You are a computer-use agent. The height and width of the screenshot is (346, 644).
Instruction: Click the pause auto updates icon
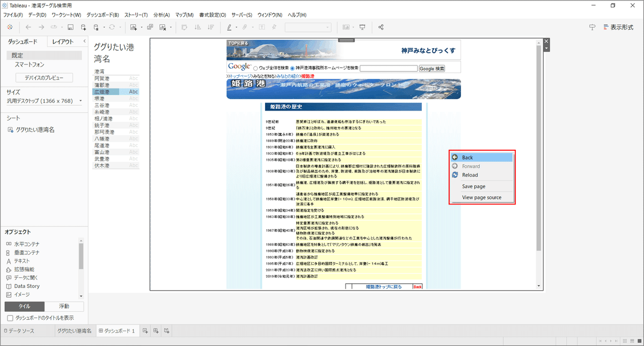coord(96,27)
